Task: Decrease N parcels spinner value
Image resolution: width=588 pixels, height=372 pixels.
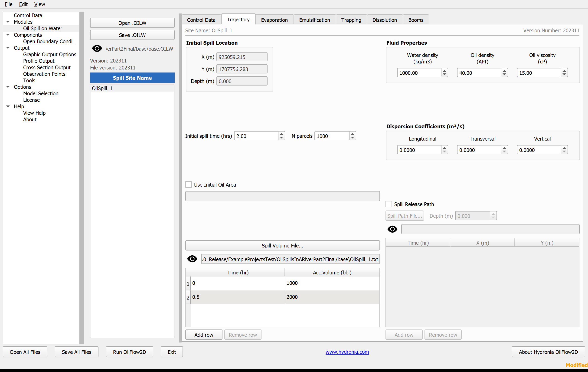Action: coord(352,138)
